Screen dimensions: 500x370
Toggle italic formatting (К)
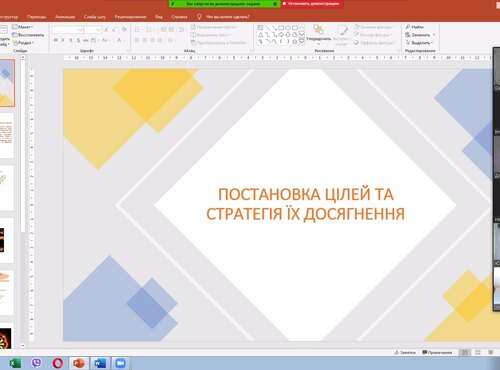click(x=63, y=40)
